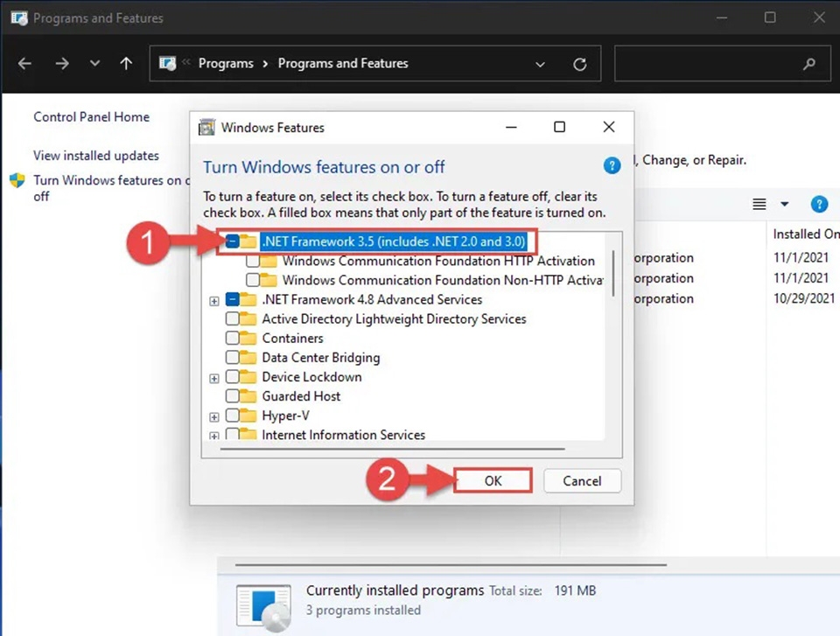
Task: Click the blue Help icon on the toolbar
Action: coord(819,204)
